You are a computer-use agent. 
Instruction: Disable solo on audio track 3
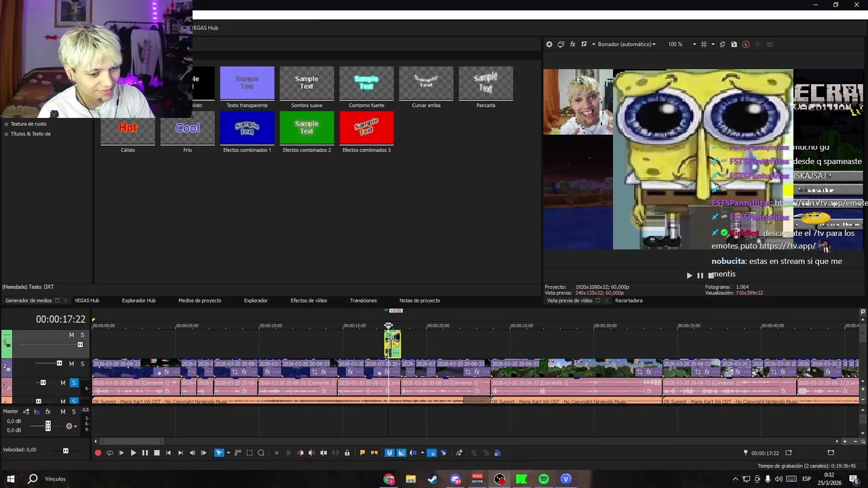[x=74, y=383]
